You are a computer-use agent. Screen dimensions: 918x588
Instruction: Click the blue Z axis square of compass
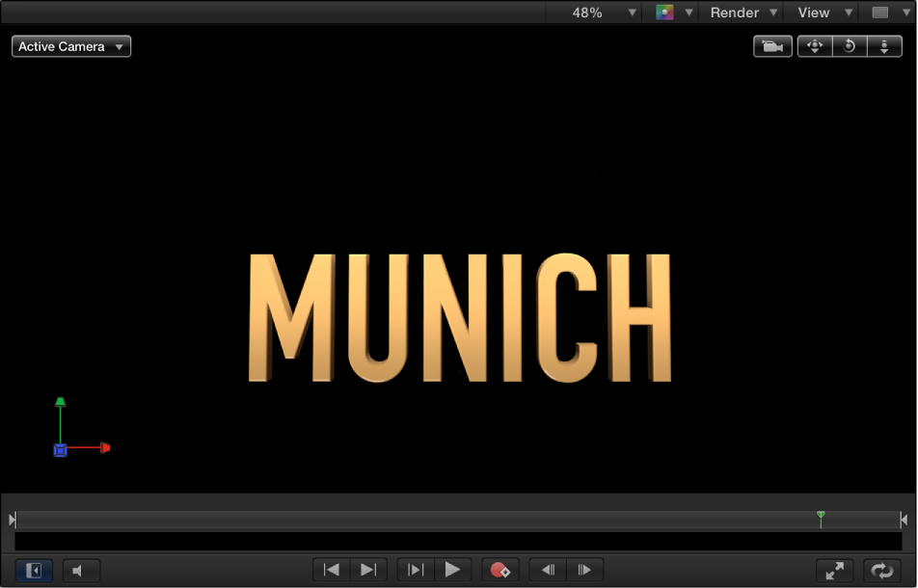61,450
